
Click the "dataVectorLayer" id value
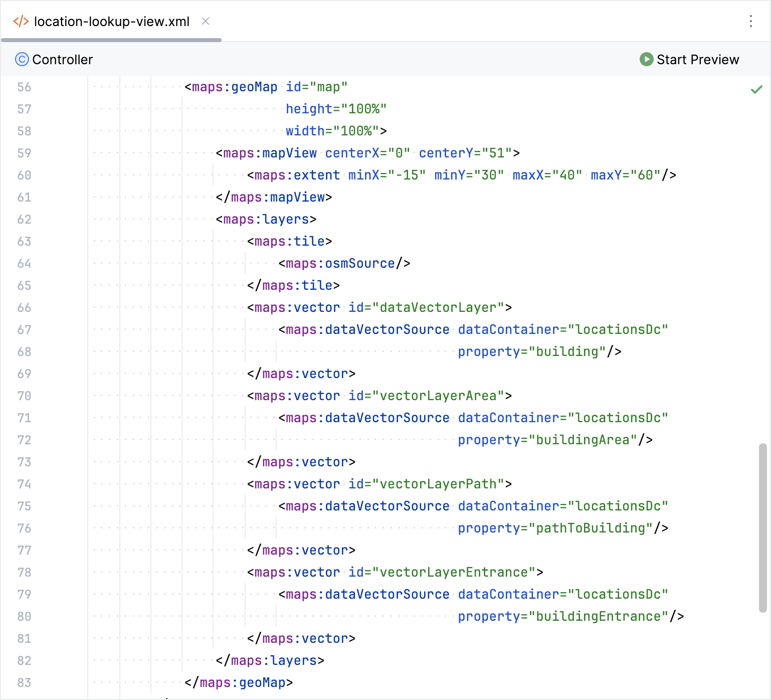438,308
